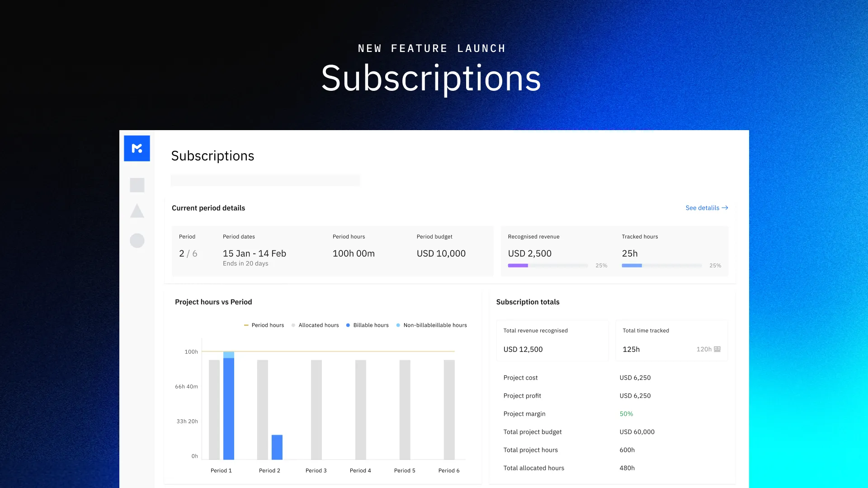Click the cash register icon beside 120h
The height and width of the screenshot is (488, 868).
click(x=717, y=349)
